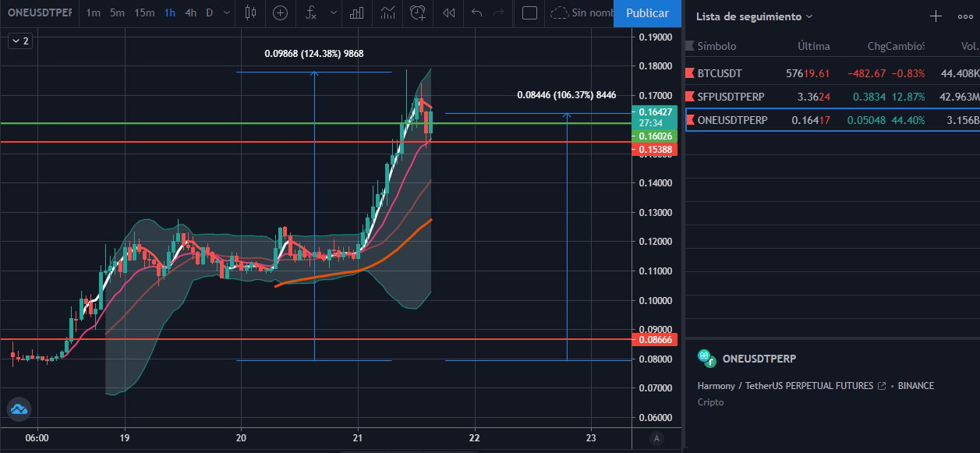Select the 15m timeframe
Viewport: 980px width, 453px height.
pyautogui.click(x=143, y=12)
